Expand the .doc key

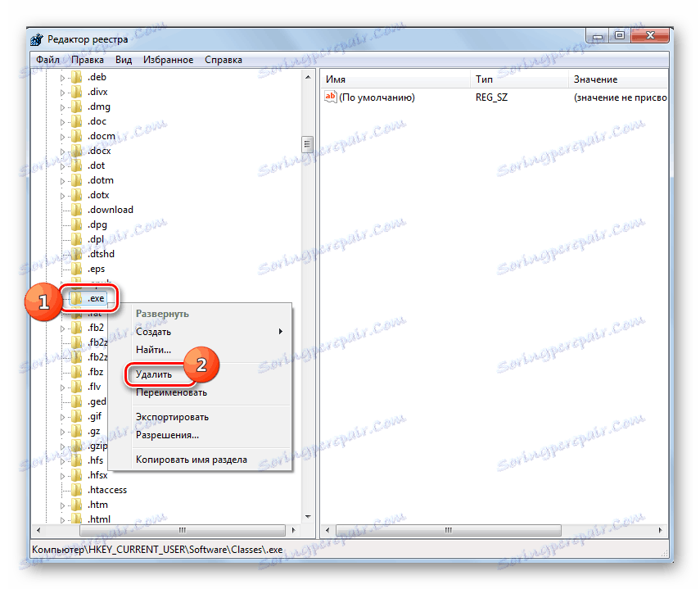pos(62,122)
